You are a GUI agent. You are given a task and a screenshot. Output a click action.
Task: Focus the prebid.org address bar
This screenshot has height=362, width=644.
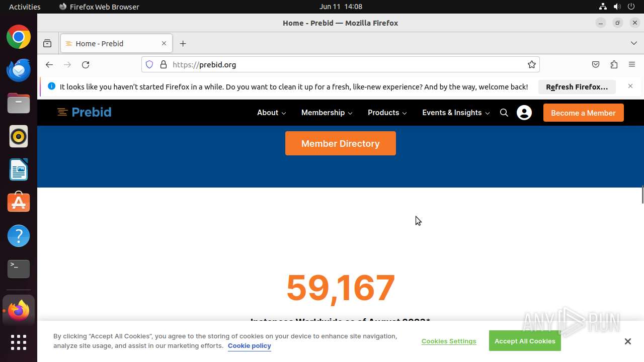(341, 64)
